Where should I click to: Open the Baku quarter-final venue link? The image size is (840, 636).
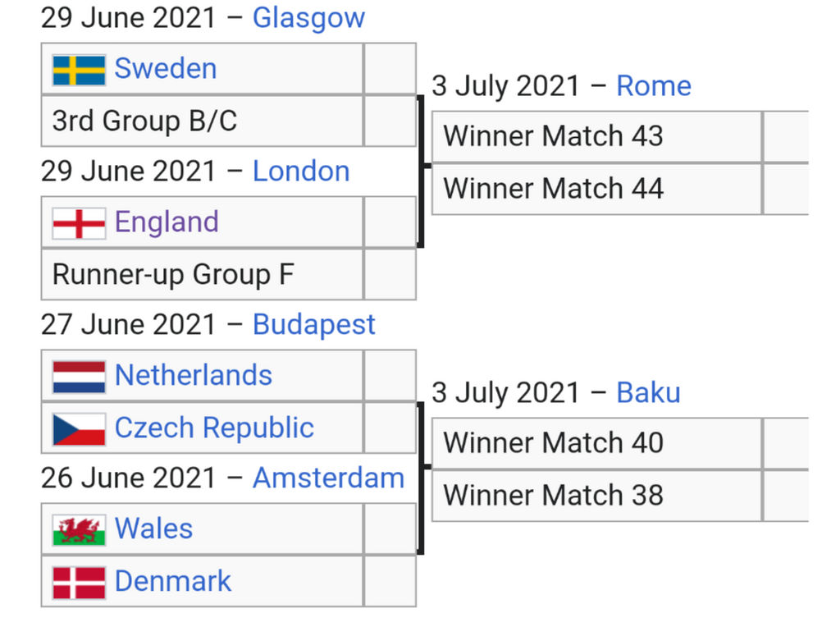pos(648,393)
